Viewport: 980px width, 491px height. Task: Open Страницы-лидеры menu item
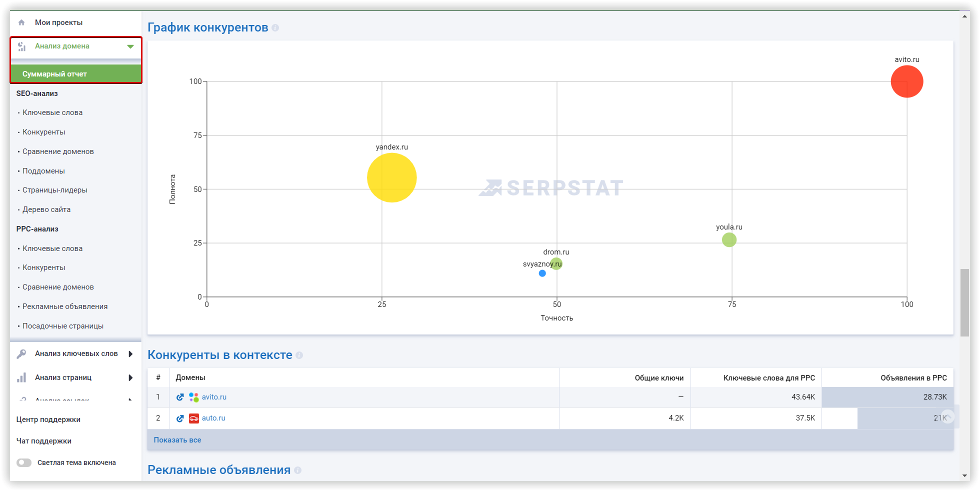tap(55, 190)
